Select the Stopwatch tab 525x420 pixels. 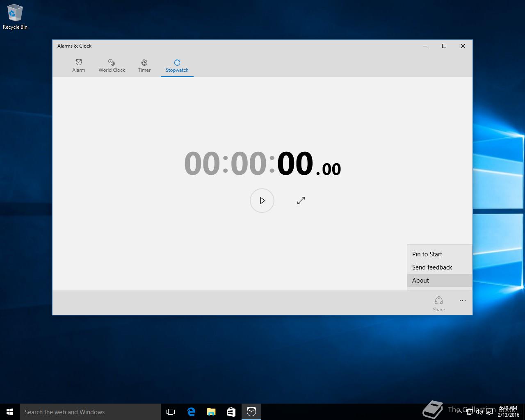click(177, 66)
